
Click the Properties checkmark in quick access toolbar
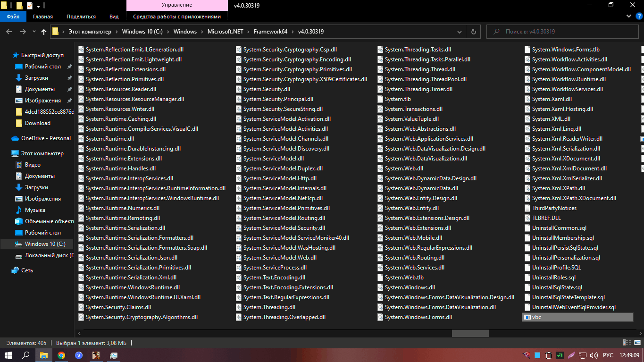[x=30, y=5]
